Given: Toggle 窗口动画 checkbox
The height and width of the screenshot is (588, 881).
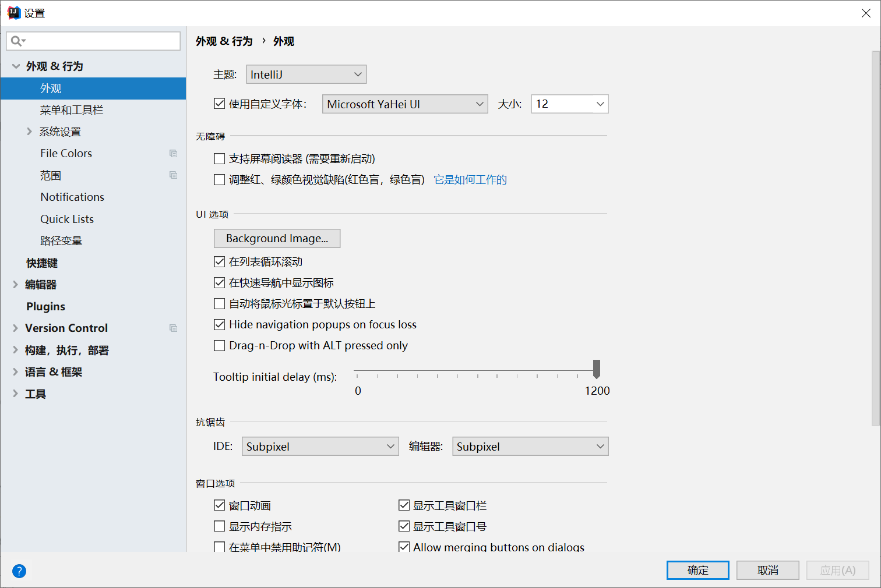Looking at the screenshot, I should point(220,505).
